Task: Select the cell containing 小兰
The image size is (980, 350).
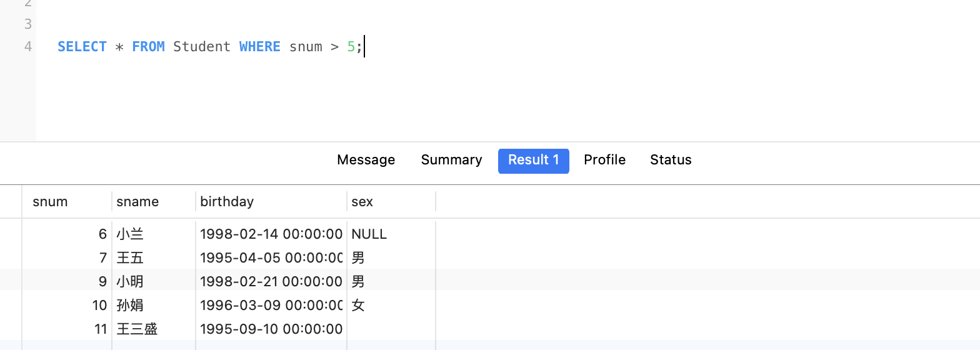Action: click(x=130, y=234)
